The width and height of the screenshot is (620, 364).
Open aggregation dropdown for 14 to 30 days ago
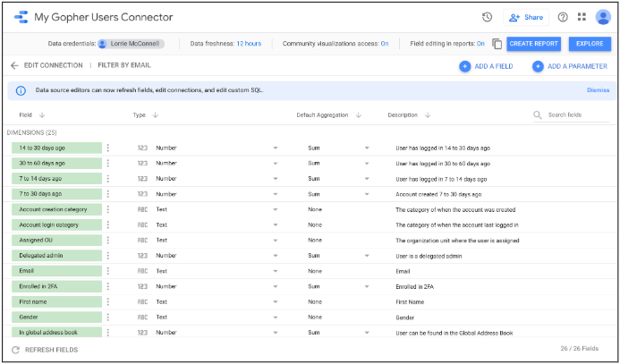coord(367,148)
